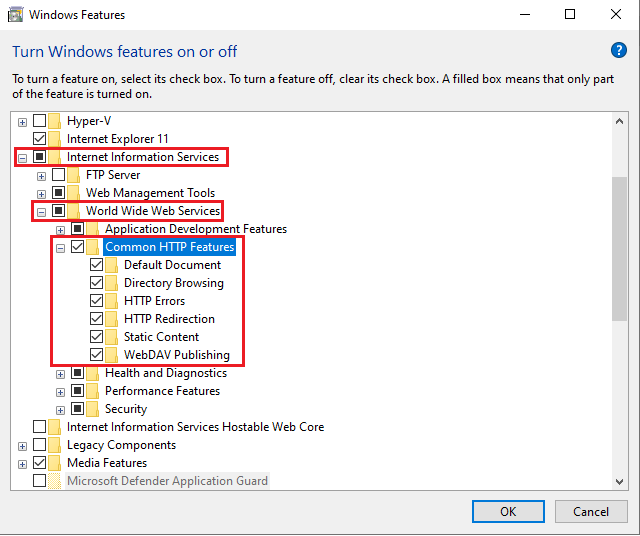640x536 pixels.
Task: Click the scrollbar down arrow
Action: click(619, 481)
